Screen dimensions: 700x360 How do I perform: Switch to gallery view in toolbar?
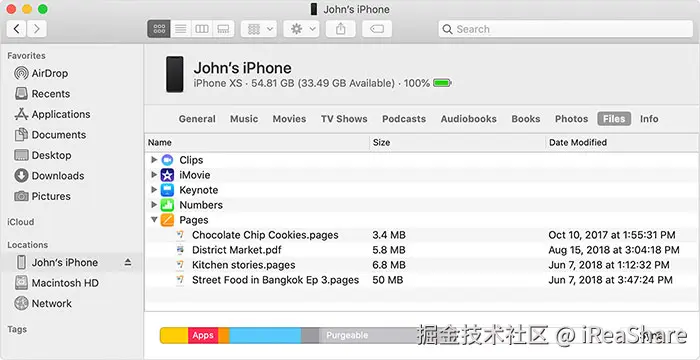pos(223,29)
